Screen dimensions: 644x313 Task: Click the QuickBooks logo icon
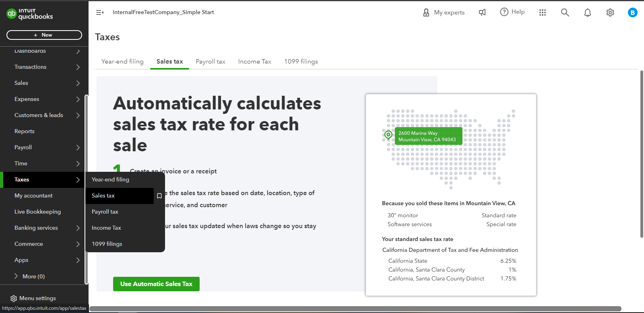[11, 14]
